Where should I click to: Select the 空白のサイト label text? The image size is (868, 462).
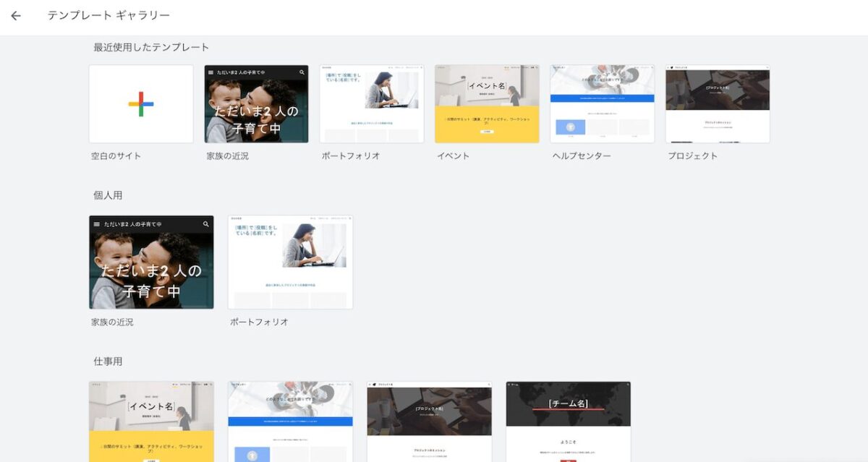[x=116, y=155]
